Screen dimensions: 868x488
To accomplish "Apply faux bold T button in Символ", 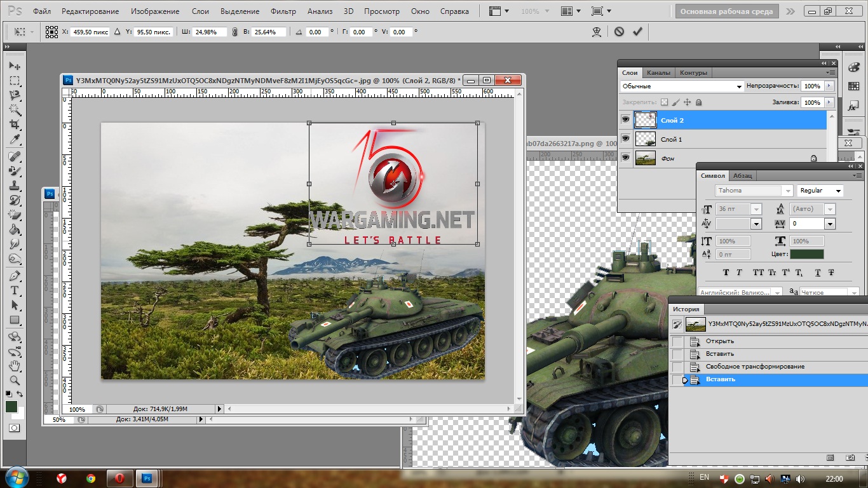I will (726, 273).
